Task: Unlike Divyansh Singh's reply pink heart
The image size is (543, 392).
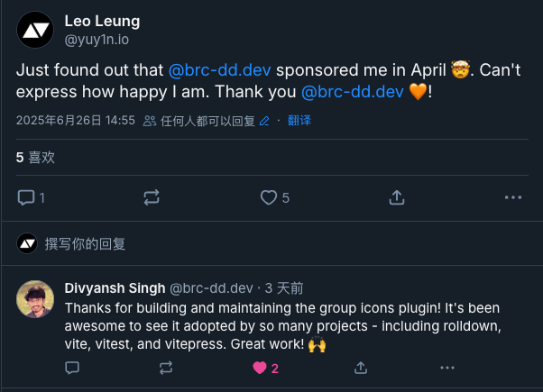Action: coord(260,368)
